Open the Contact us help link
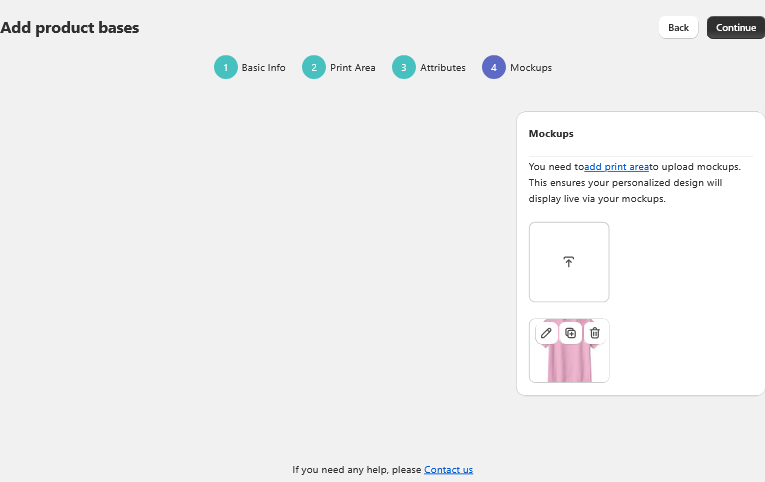This screenshot has width=765, height=482. [448, 469]
